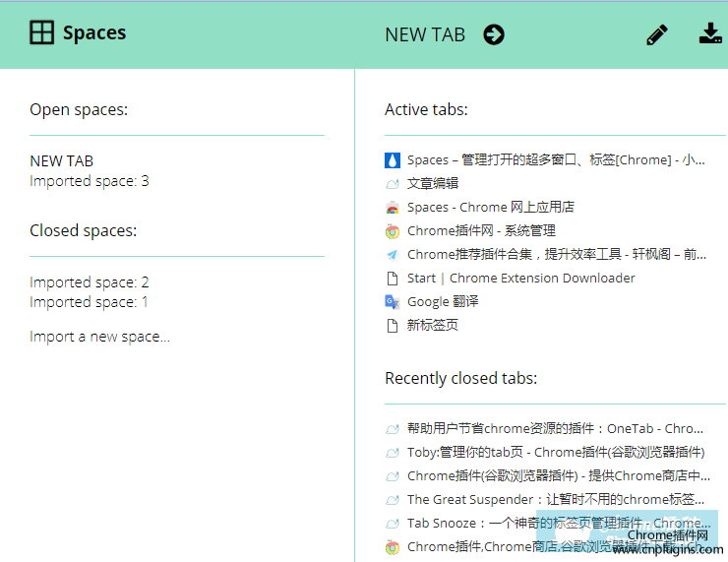Open the 文章编辑 active tab
Viewport: 728px width, 562px height.
click(x=433, y=183)
